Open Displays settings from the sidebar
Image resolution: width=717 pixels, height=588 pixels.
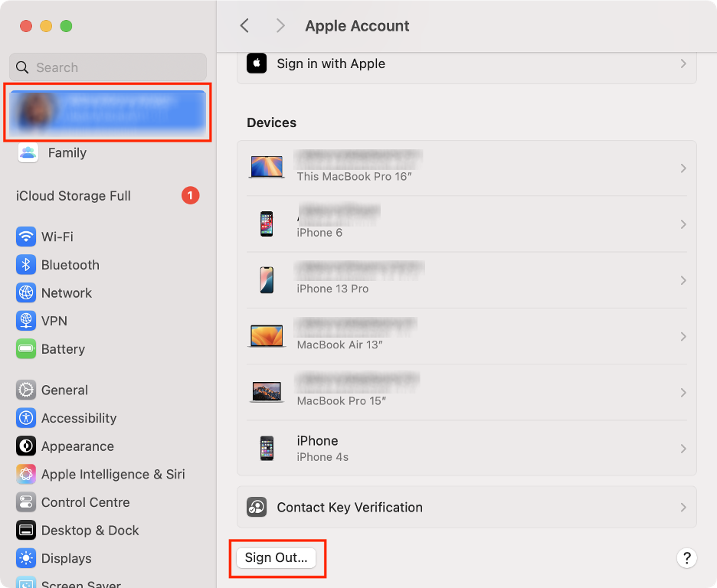click(x=26, y=558)
